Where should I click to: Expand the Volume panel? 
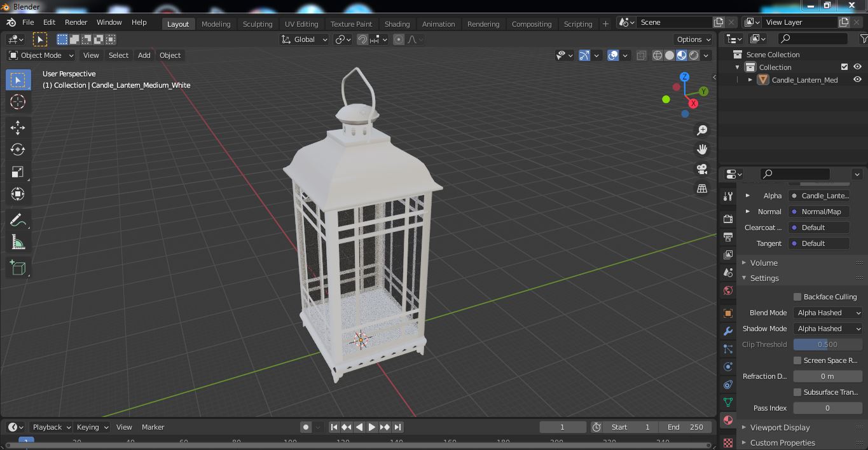pyautogui.click(x=764, y=262)
